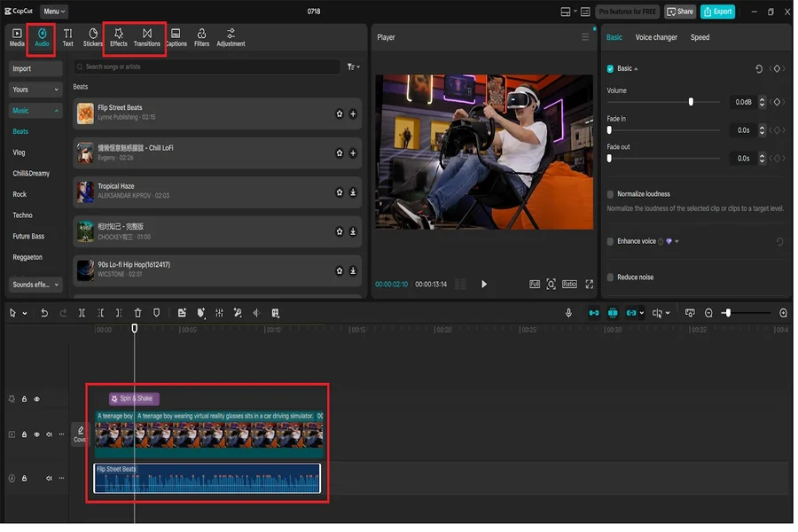This screenshot has width=798, height=532.
Task: Switch to the Speed tab
Action: pyautogui.click(x=700, y=37)
